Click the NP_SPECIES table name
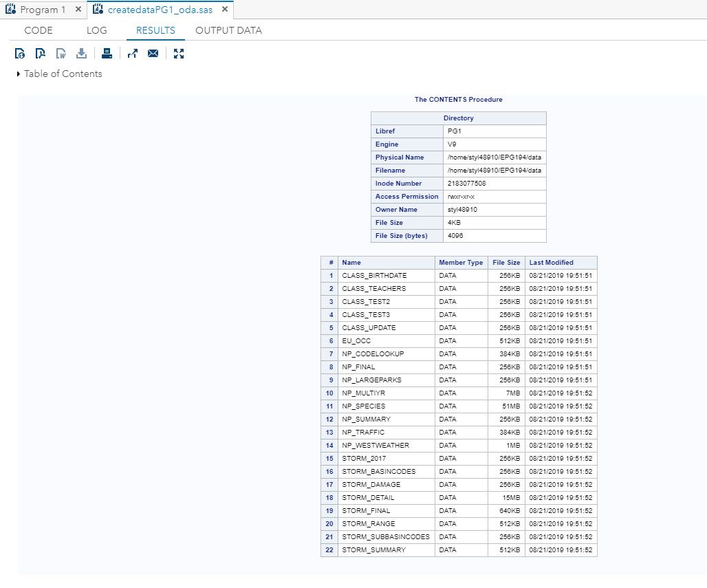Image resolution: width=707 pixels, height=588 pixels. 363,406
